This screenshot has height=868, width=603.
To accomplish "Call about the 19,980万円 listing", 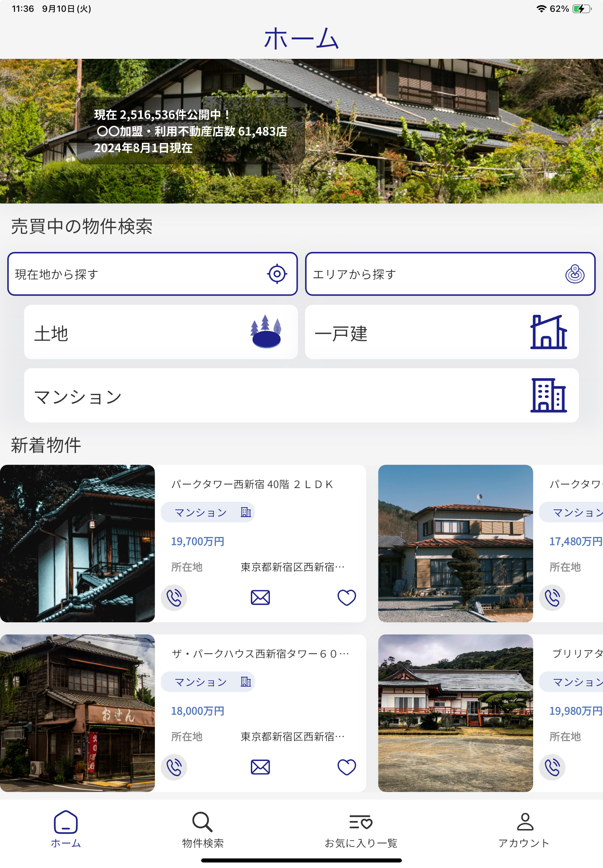I will [x=552, y=768].
